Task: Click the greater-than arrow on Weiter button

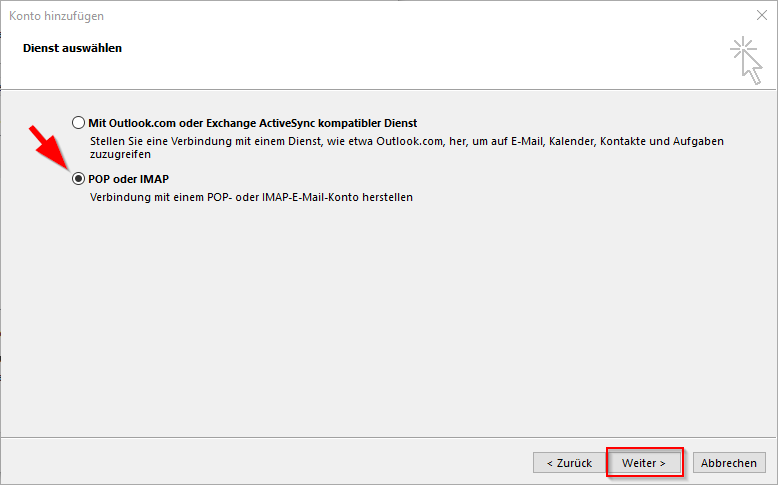Action: [662, 463]
